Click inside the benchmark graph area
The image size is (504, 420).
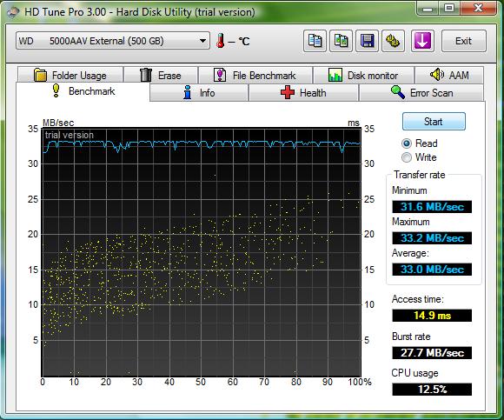tap(202, 252)
